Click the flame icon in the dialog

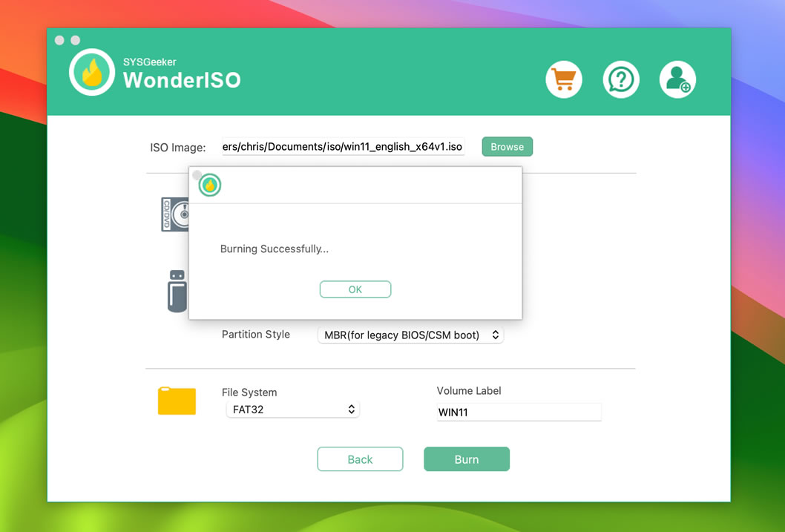pyautogui.click(x=210, y=185)
